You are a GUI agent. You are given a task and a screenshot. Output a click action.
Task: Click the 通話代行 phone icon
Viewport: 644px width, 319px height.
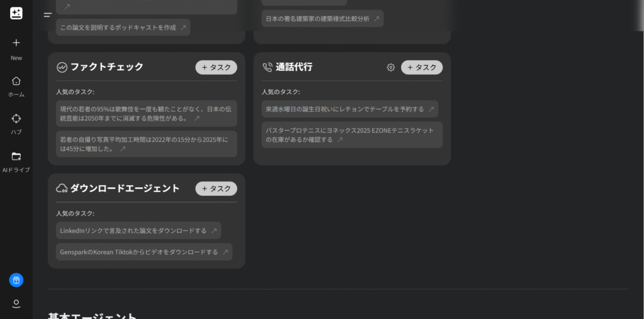click(x=267, y=67)
